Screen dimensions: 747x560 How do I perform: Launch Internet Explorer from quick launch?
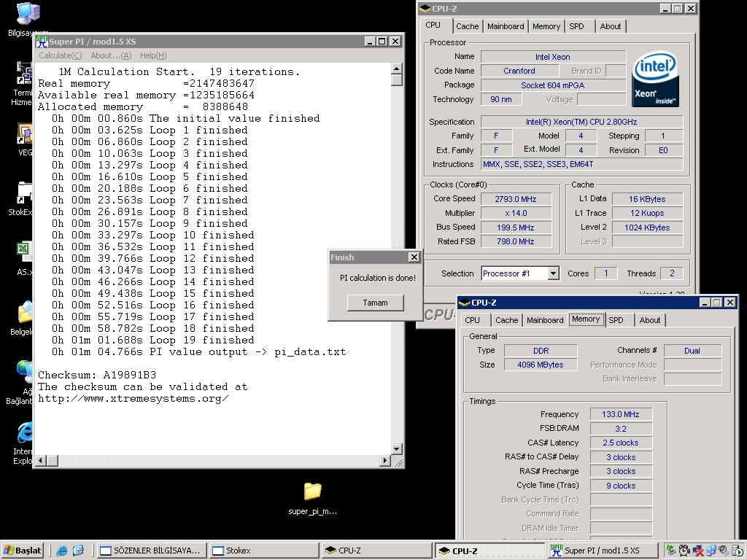pos(61,551)
